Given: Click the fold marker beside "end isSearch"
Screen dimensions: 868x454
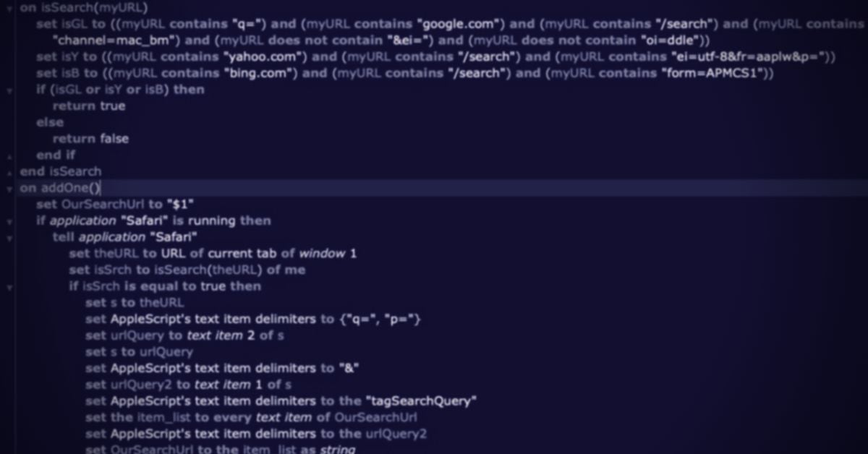Looking at the screenshot, I should tap(9, 173).
